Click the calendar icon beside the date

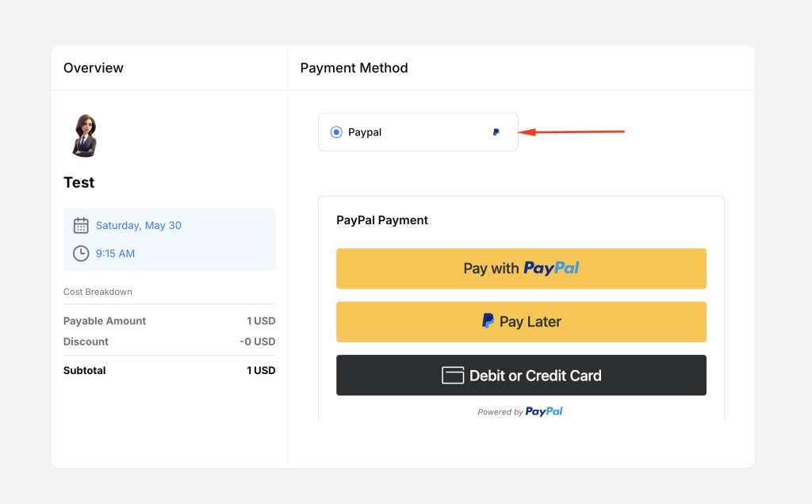tap(81, 226)
